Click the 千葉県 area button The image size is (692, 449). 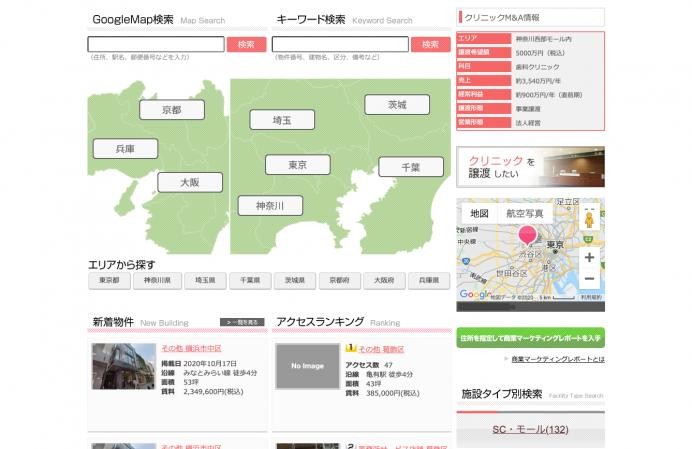pyautogui.click(x=250, y=280)
